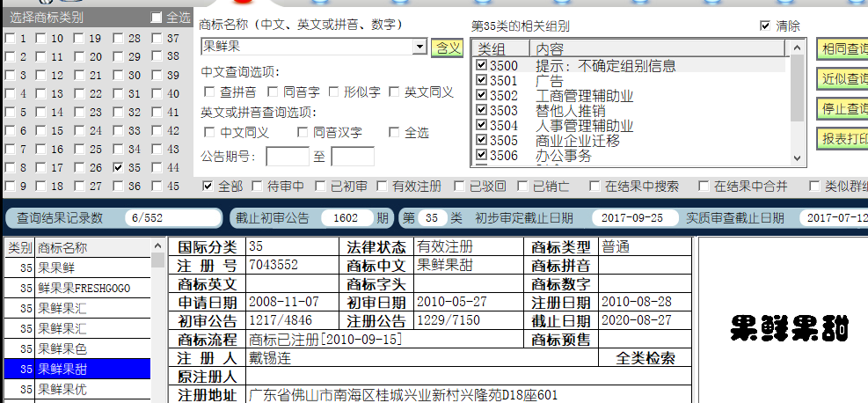Check the 同音汉字 option
868x403 pixels.
point(303,132)
